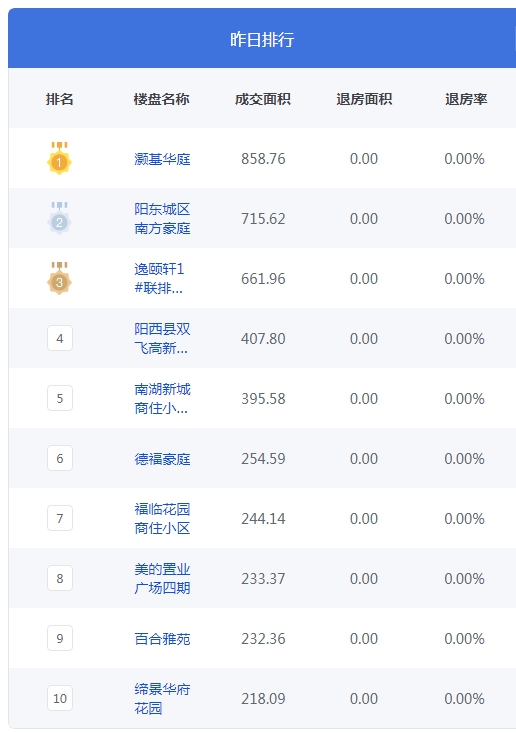Open the 阳西县双飞高新 link

pyautogui.click(x=162, y=338)
